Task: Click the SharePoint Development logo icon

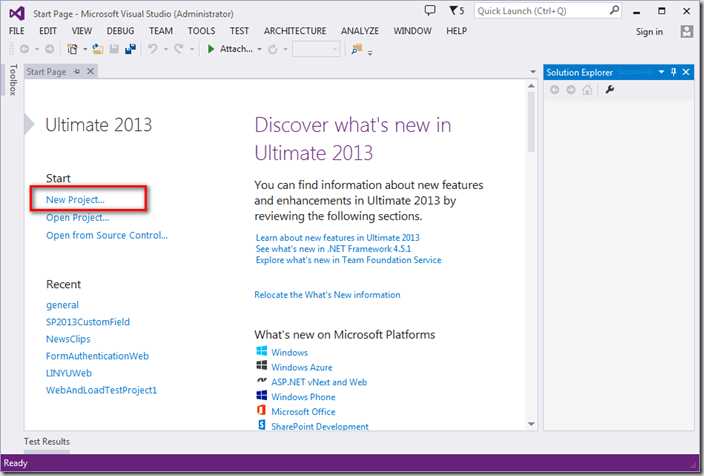Action: tap(262, 424)
